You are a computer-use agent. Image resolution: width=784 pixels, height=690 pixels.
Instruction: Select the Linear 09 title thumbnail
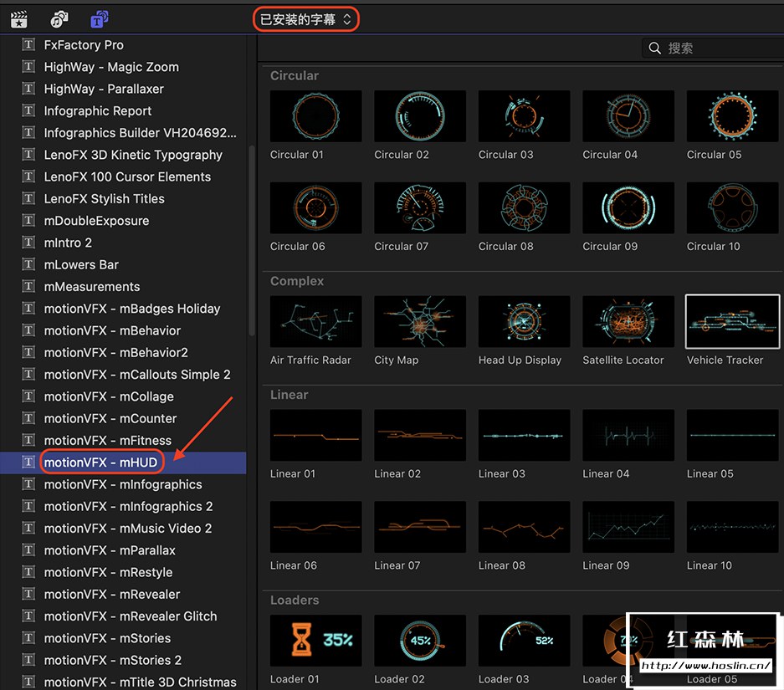click(628, 527)
